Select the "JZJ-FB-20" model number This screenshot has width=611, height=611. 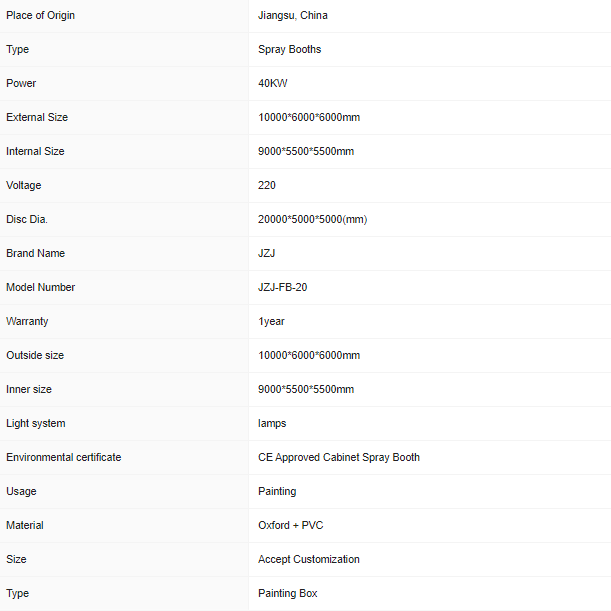click(x=283, y=287)
